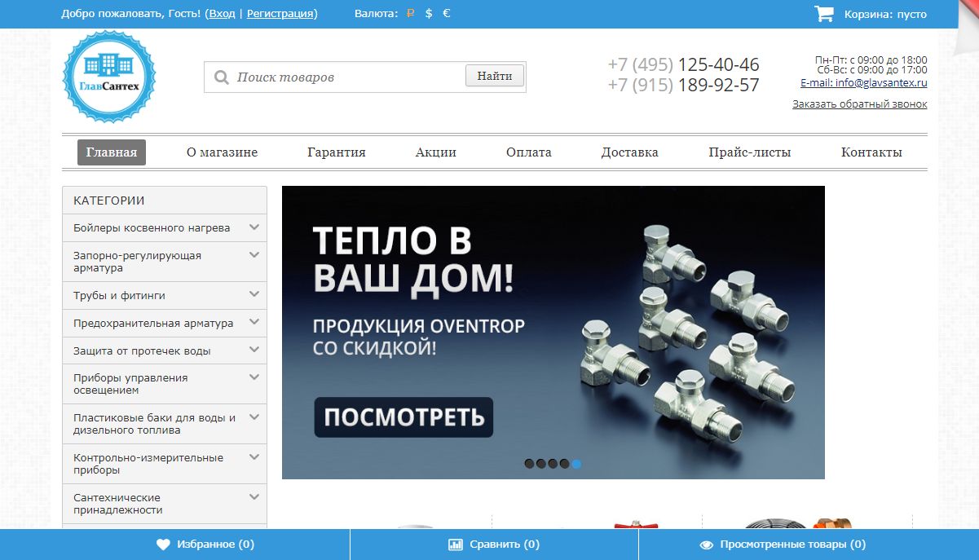Open Прайс-листы menu item
The image size is (979, 560).
tap(750, 152)
